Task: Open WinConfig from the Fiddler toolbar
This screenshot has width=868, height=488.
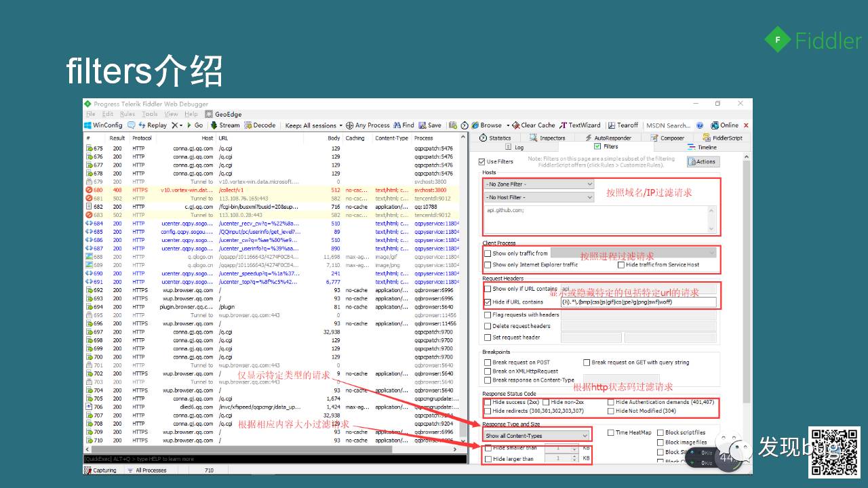Action: [x=103, y=125]
